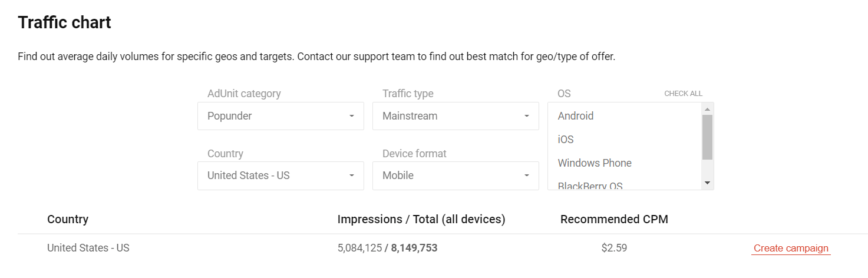868x278 pixels.
Task: Click the caret arrow beside Mobile
Action: pyautogui.click(x=527, y=176)
